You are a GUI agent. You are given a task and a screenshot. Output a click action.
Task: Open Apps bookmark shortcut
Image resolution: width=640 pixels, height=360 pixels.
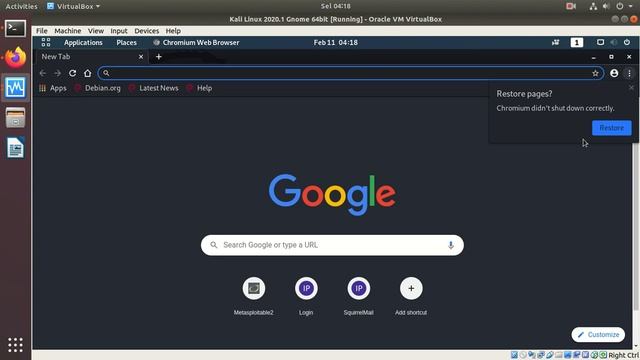coord(53,88)
